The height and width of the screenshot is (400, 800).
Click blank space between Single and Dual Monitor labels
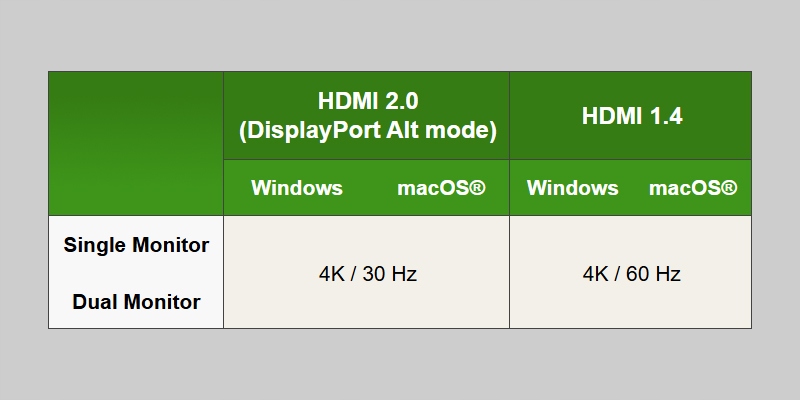(136, 274)
